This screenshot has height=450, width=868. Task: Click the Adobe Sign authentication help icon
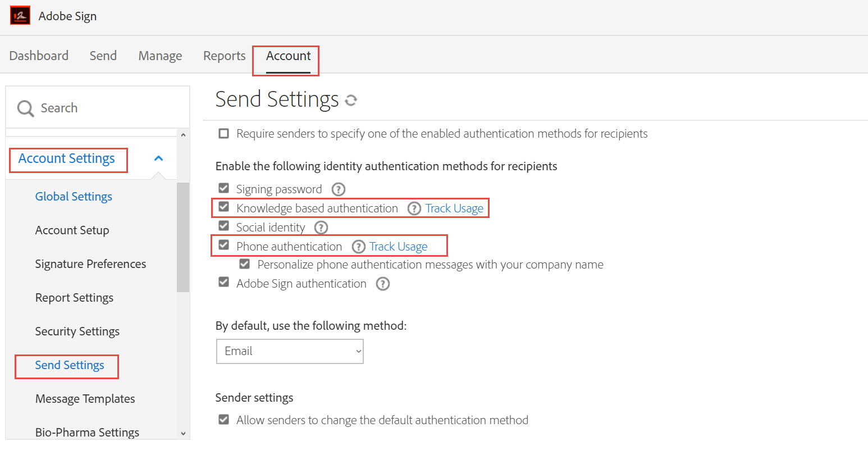tap(382, 284)
